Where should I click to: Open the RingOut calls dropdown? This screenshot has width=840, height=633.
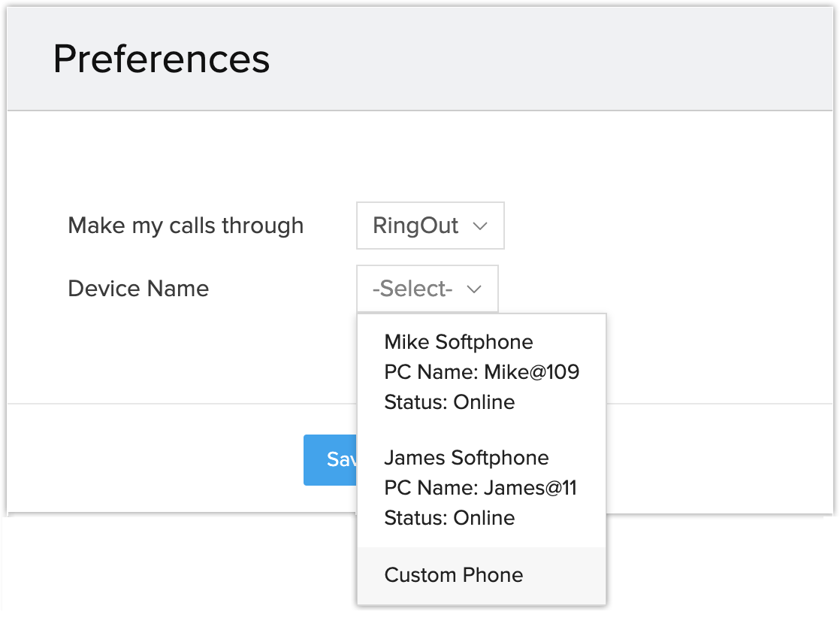click(430, 226)
